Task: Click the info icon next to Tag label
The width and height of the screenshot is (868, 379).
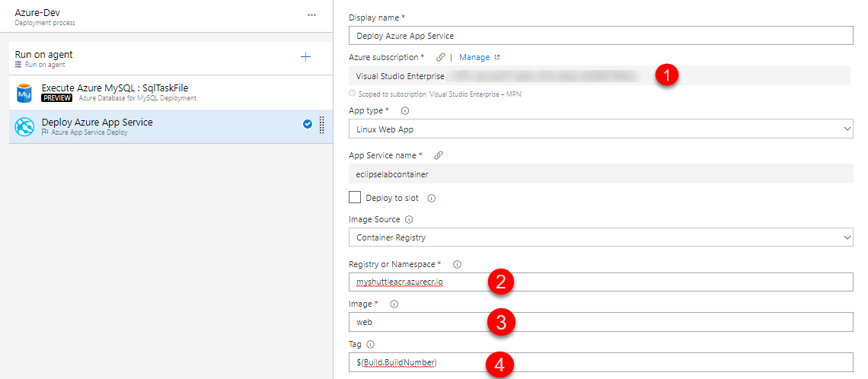Action: coord(370,344)
